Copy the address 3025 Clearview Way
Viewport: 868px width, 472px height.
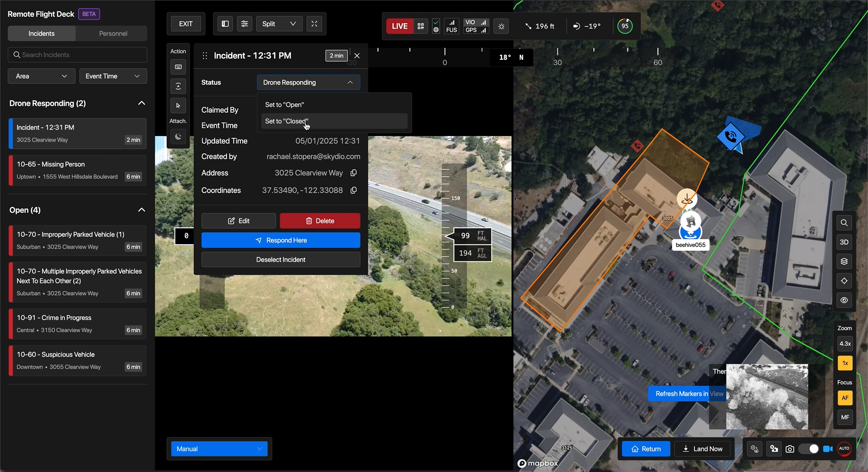(x=354, y=173)
